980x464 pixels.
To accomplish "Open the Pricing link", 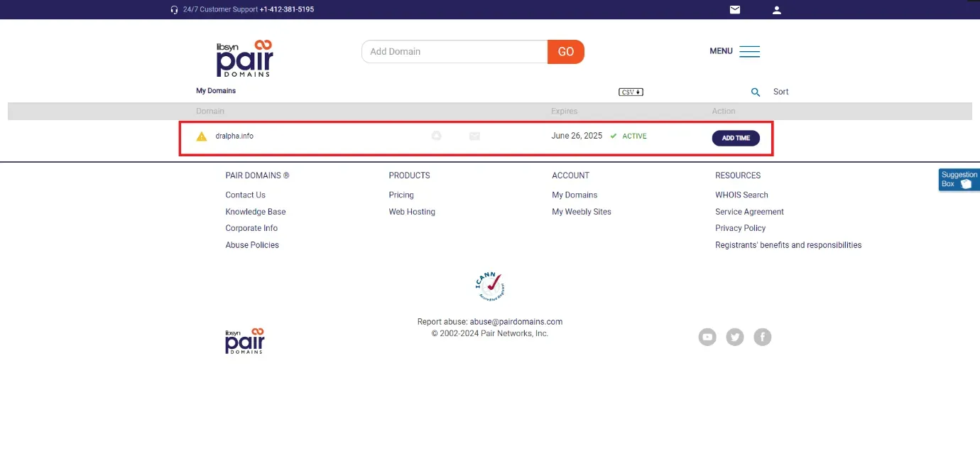I will [x=401, y=195].
